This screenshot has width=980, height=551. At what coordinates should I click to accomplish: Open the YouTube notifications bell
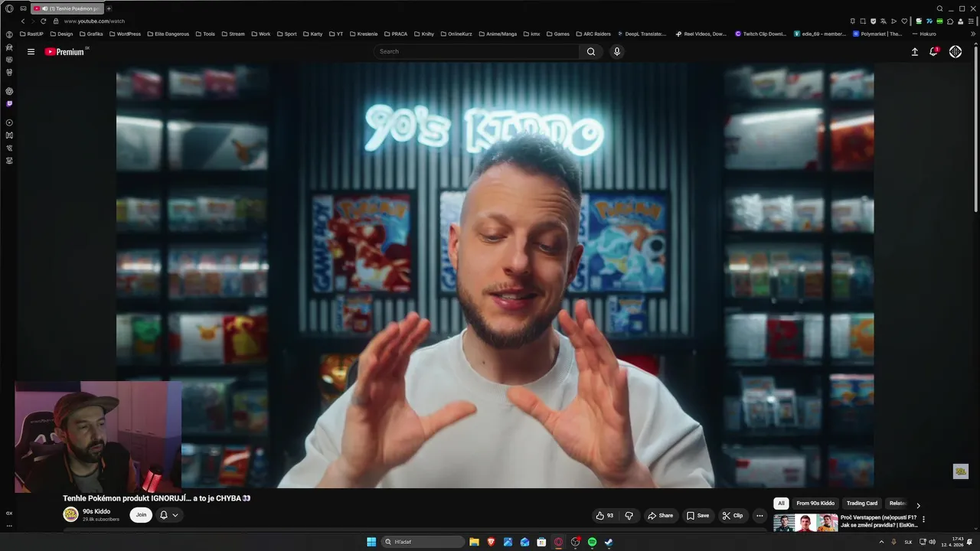click(x=933, y=51)
